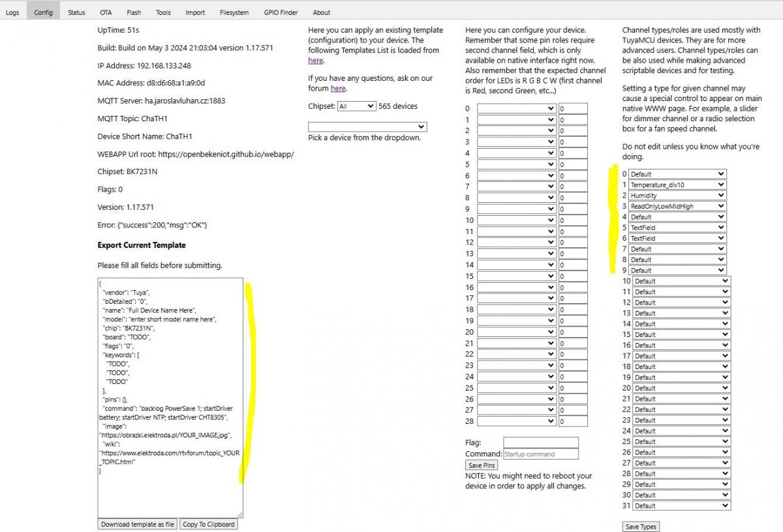This screenshot has height=532, width=783.
Task: Open the Filesystem tab
Action: click(234, 12)
